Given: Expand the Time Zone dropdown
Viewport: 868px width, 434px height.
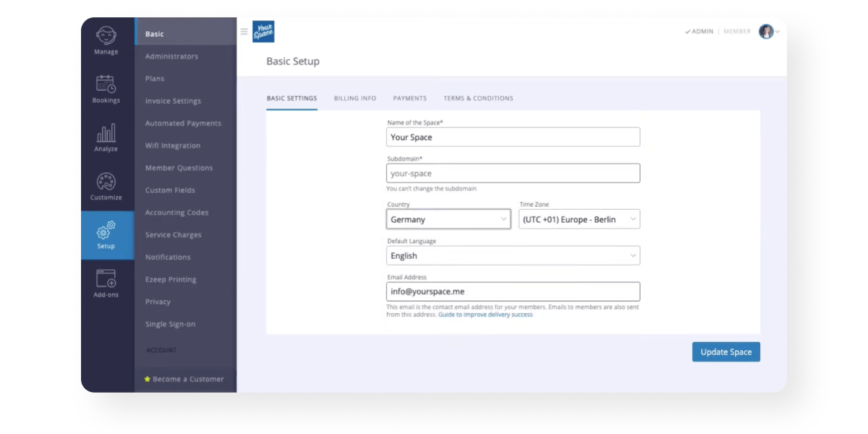Looking at the screenshot, I should [x=579, y=219].
